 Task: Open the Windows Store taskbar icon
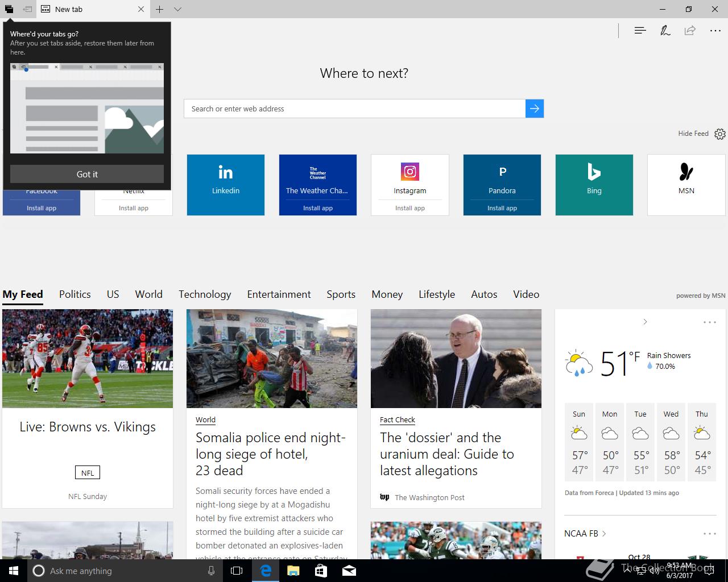321,571
